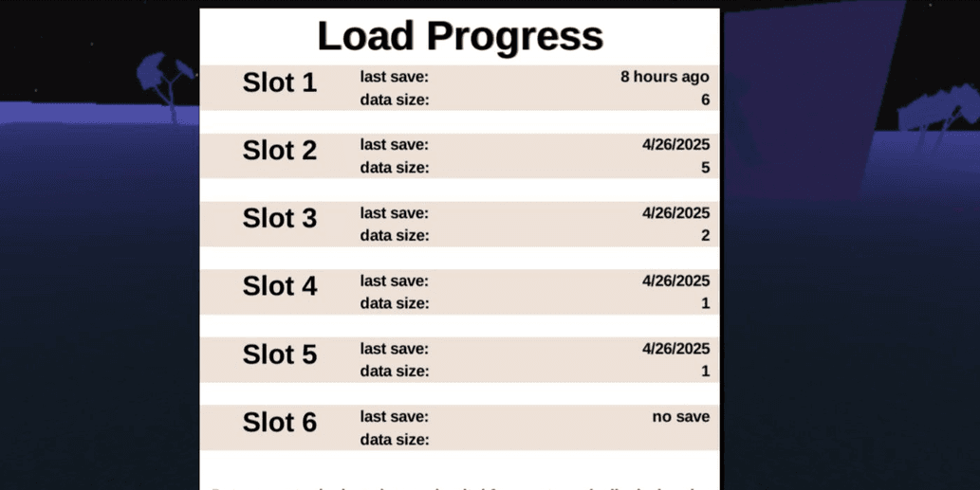
Task: Load the Slot 1 save
Action: click(x=459, y=88)
